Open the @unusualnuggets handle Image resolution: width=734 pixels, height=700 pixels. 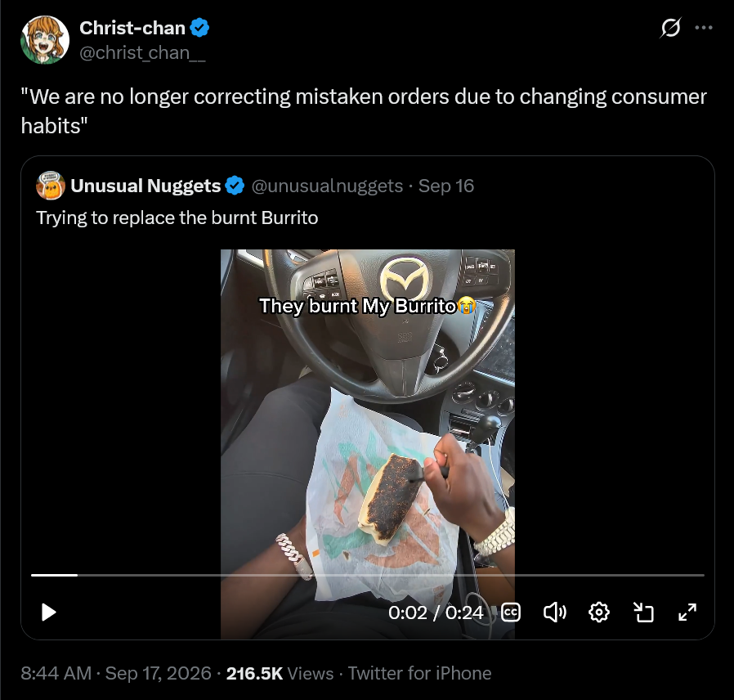(x=327, y=186)
